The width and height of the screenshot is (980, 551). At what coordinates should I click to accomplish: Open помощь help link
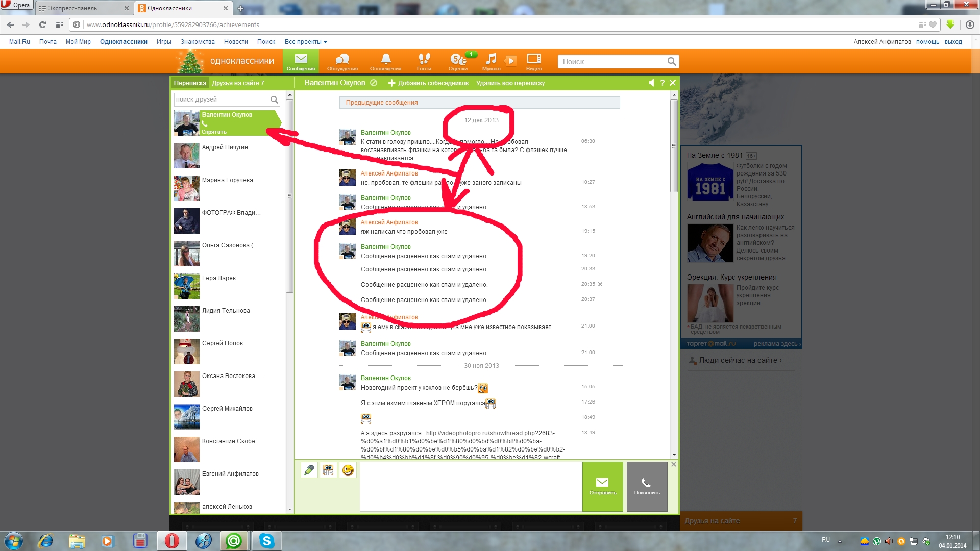click(x=927, y=42)
